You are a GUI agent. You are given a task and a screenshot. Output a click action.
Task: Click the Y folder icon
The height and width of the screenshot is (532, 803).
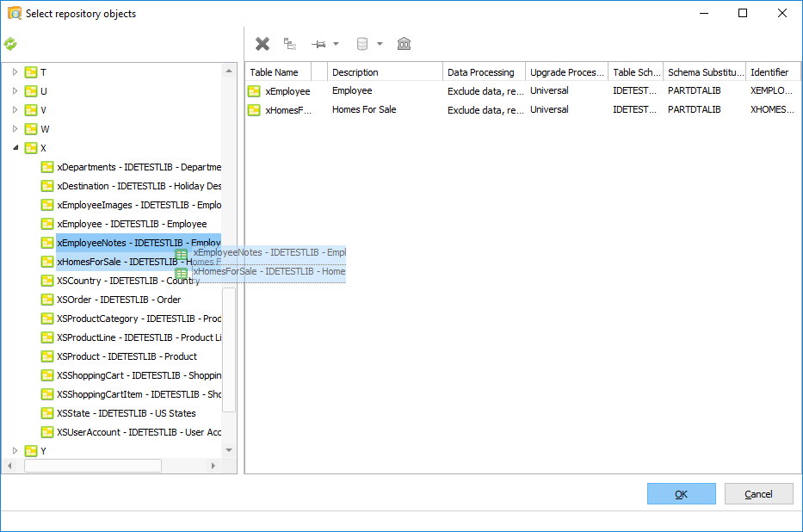[x=31, y=451]
